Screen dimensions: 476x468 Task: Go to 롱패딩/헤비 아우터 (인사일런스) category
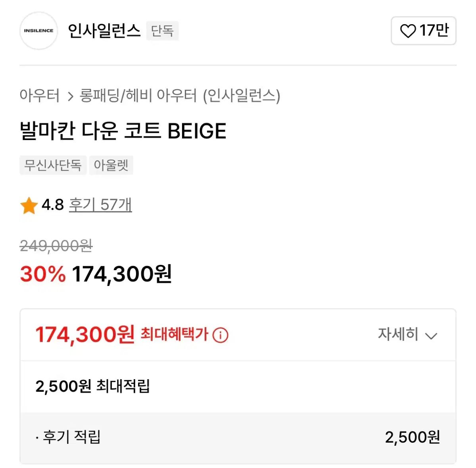click(180, 96)
